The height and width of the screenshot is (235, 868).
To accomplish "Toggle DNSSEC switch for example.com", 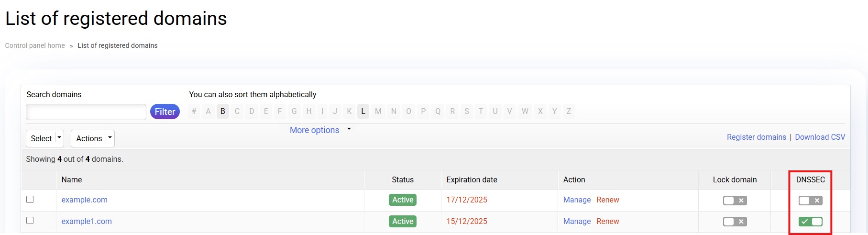I will click(810, 201).
